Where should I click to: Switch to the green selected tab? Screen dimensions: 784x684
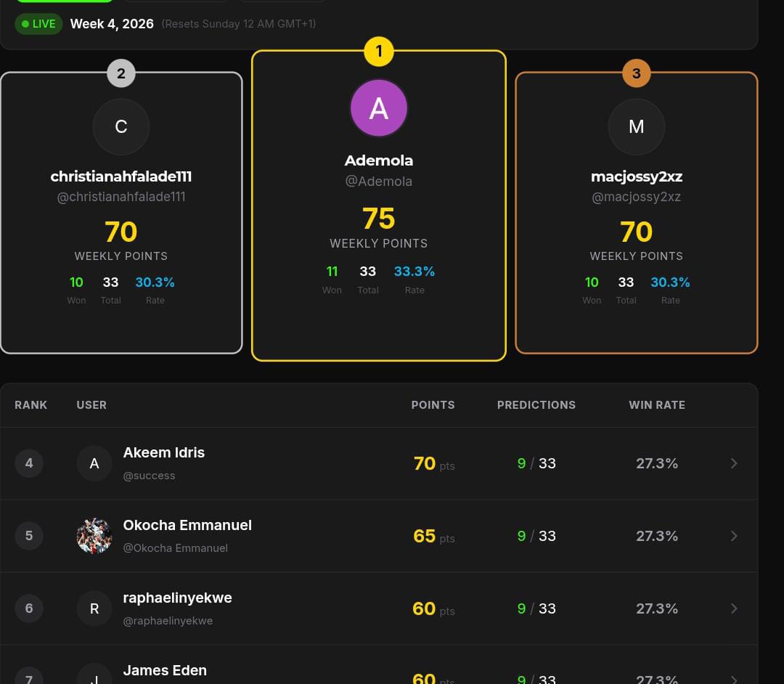(64, 4)
